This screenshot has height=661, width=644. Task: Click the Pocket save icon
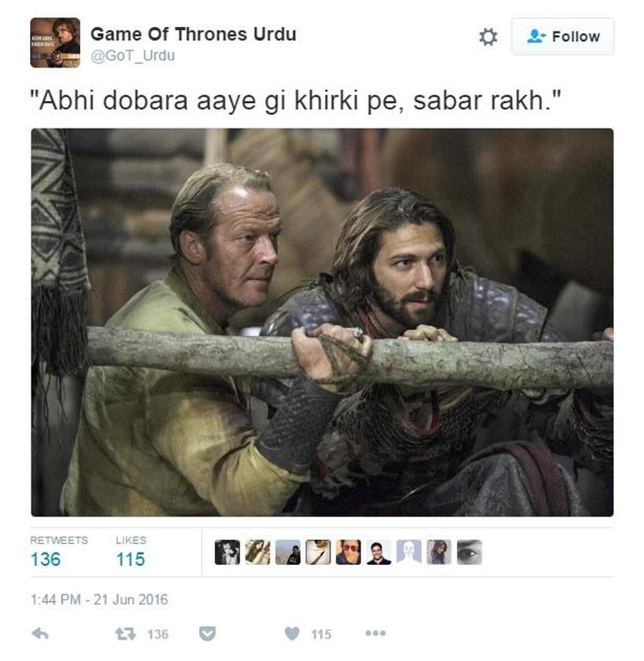pyautogui.click(x=207, y=633)
